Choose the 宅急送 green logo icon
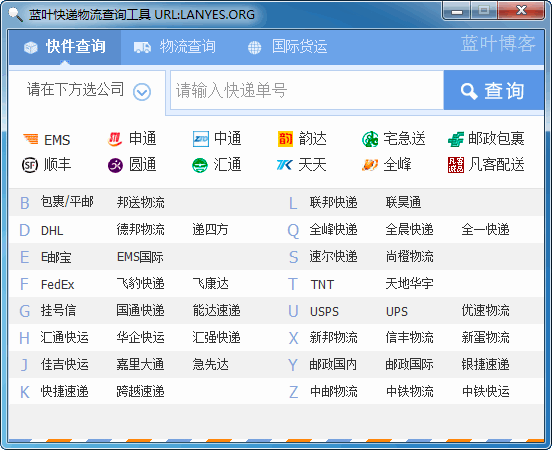Image resolution: width=552 pixels, height=450 pixels. 370,139
